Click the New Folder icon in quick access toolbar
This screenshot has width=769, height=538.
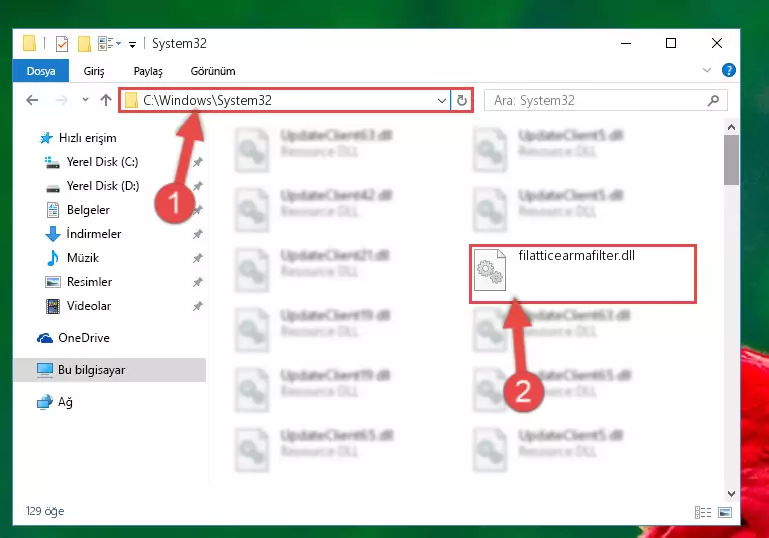(84, 44)
